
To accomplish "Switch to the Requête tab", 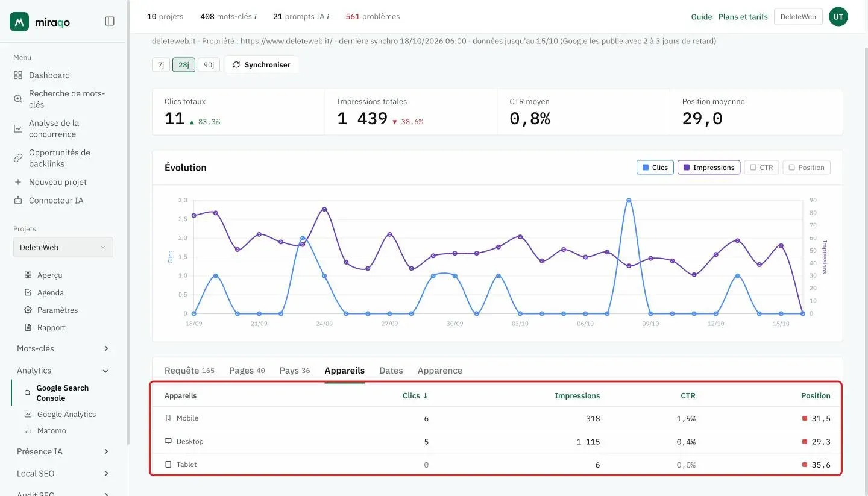I will click(189, 371).
